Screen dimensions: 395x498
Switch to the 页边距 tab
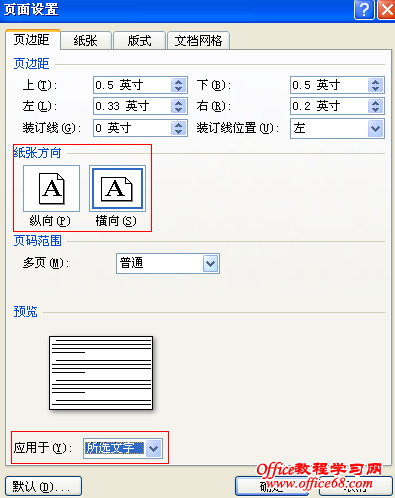(x=32, y=40)
